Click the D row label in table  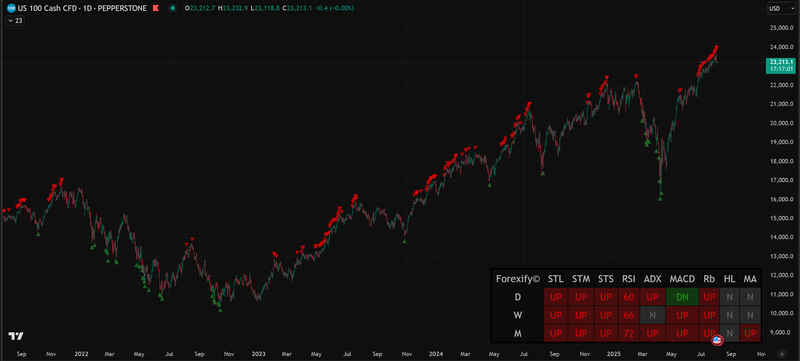click(x=517, y=297)
